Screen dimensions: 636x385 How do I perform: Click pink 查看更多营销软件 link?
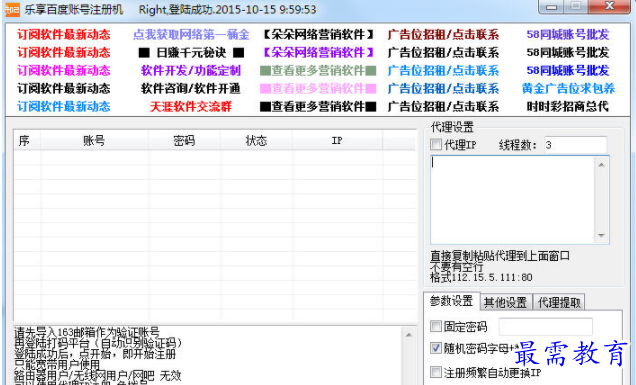pos(318,88)
